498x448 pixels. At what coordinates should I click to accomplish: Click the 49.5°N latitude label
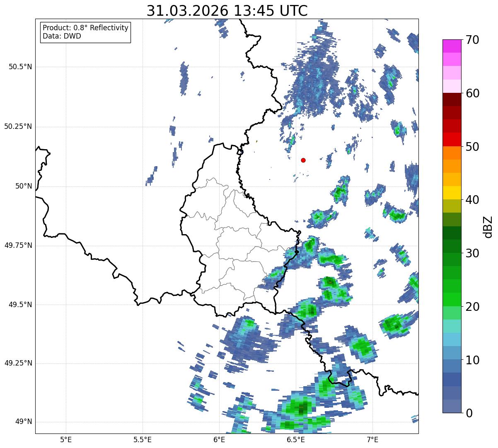(x=20, y=305)
